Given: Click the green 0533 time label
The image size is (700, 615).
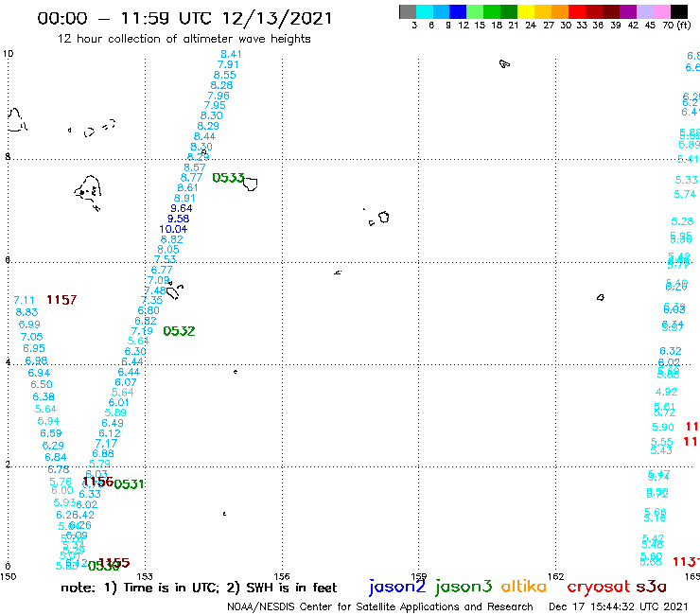Looking at the screenshot, I should (x=228, y=178).
